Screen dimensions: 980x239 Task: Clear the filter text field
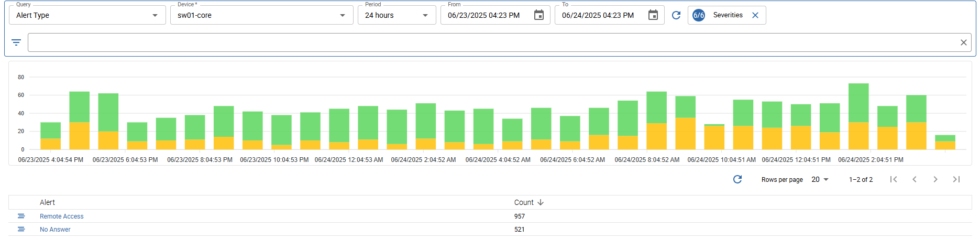click(x=963, y=42)
